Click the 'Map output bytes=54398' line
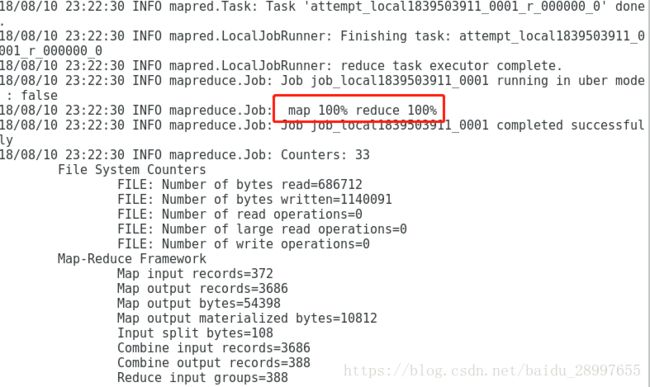650x387 pixels. tap(199, 303)
